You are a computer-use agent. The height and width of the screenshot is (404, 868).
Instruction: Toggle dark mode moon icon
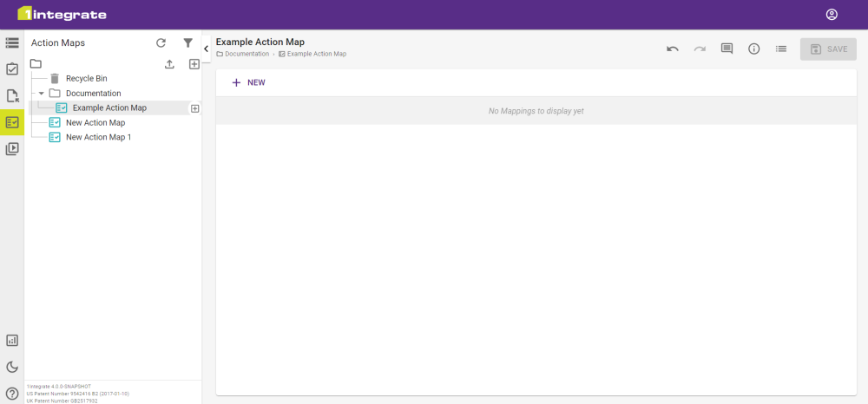tap(12, 367)
